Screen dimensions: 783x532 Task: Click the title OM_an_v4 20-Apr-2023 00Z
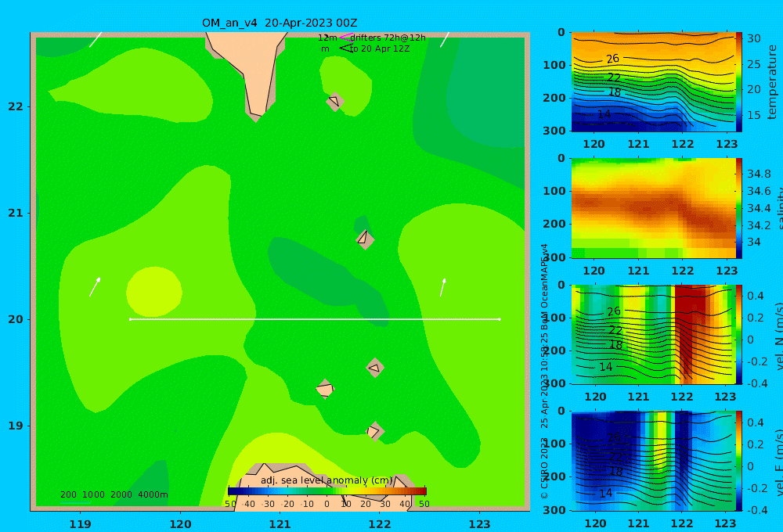pos(280,23)
